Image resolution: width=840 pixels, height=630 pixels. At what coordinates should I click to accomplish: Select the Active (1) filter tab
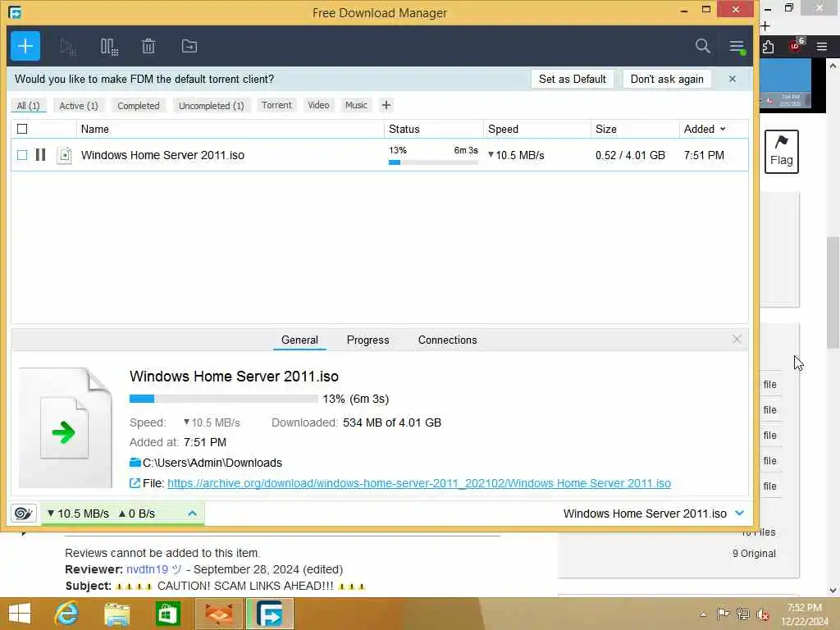tap(78, 106)
